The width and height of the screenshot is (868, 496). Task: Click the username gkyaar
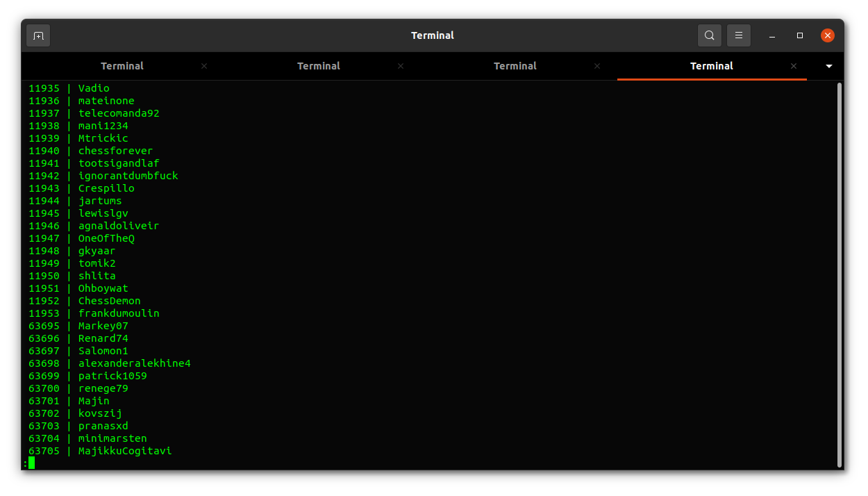97,251
